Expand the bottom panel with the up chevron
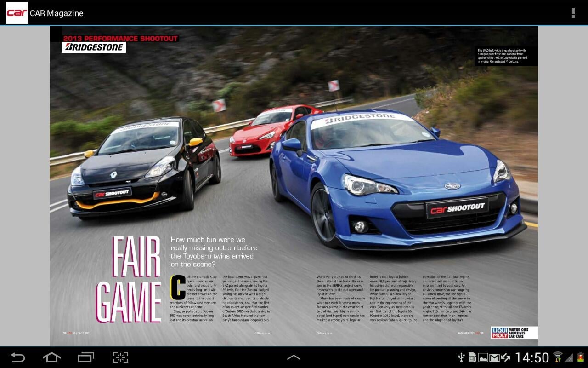 (x=294, y=357)
